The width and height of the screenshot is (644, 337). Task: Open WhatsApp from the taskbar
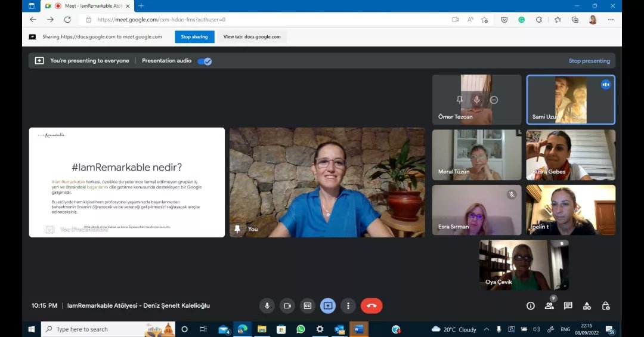(x=301, y=329)
